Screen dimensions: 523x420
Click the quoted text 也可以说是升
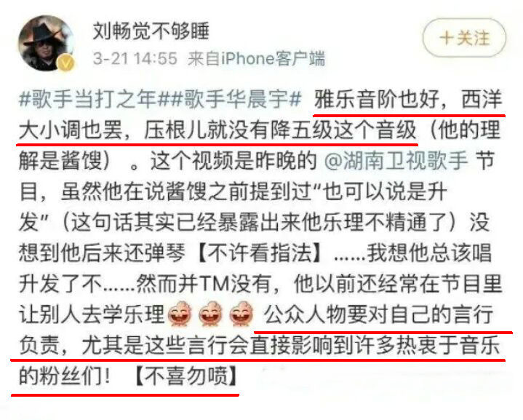coord(386,191)
